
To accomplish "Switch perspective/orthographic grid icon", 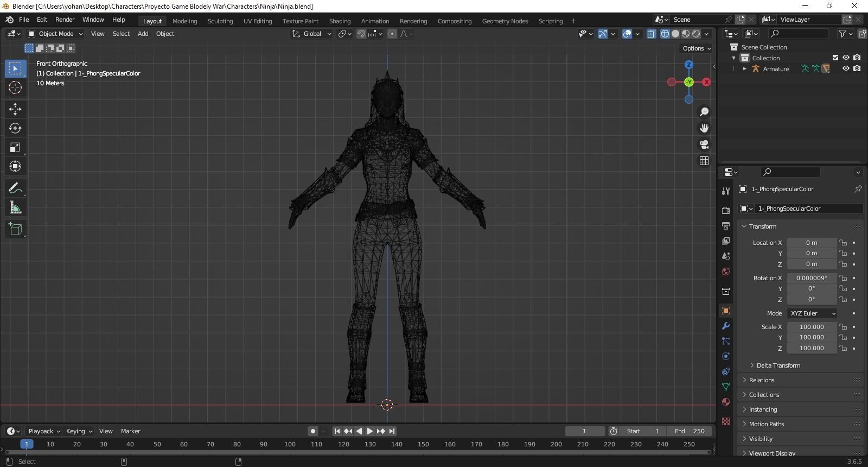I will pyautogui.click(x=704, y=161).
